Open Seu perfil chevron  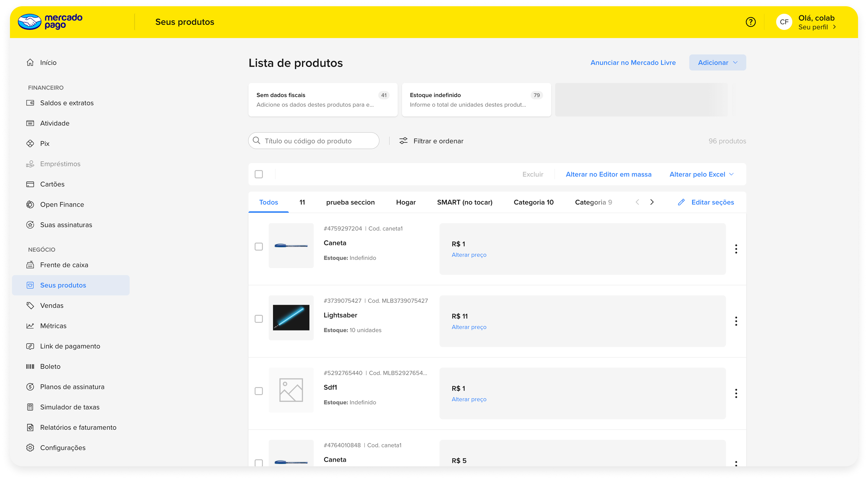(834, 27)
